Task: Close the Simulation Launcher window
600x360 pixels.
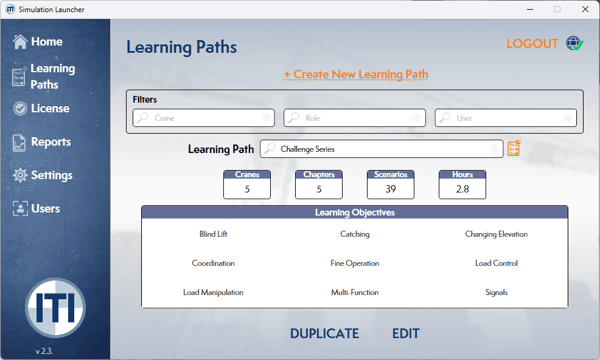Action: point(585,9)
